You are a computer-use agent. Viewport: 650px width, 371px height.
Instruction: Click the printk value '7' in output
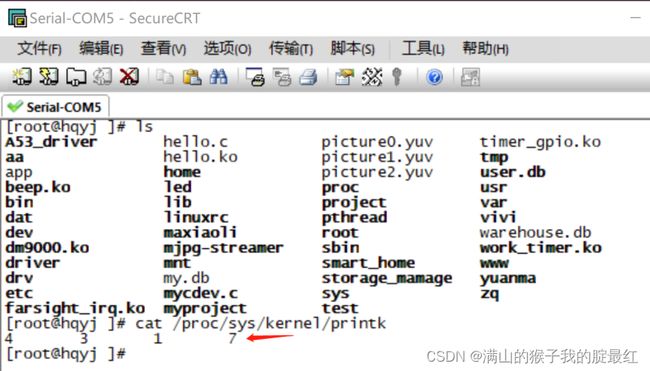[233, 339]
